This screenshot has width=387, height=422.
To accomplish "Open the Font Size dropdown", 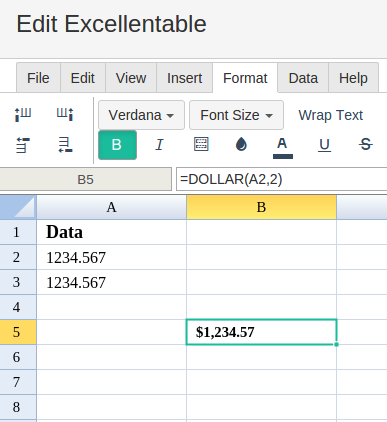I will 236,115.
